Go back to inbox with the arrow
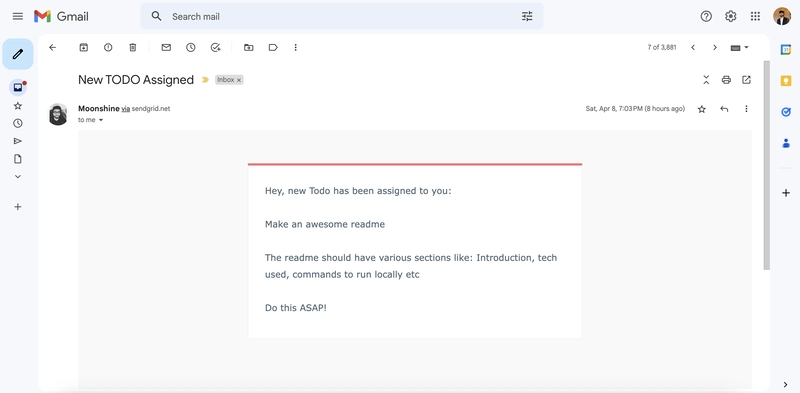This screenshot has width=800, height=393. (x=52, y=47)
